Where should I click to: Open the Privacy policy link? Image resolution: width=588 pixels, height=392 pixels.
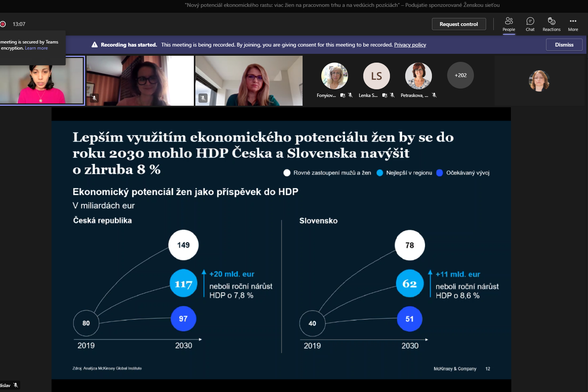click(410, 45)
